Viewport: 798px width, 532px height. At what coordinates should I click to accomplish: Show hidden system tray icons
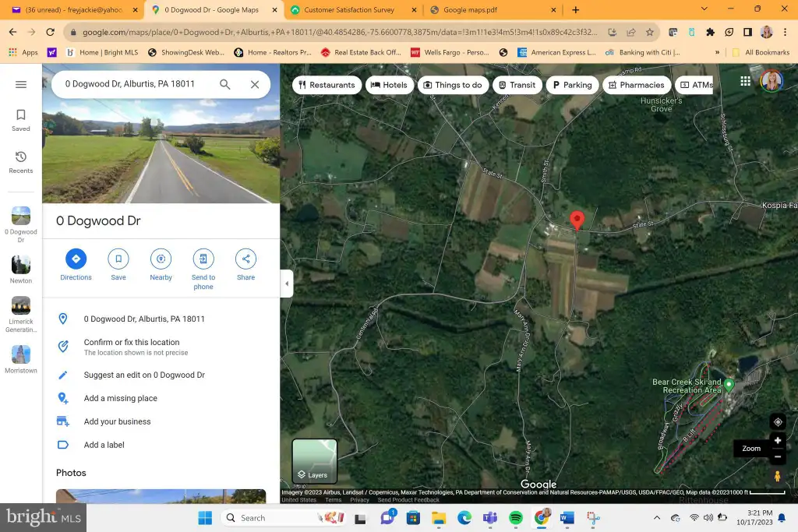pyautogui.click(x=657, y=518)
